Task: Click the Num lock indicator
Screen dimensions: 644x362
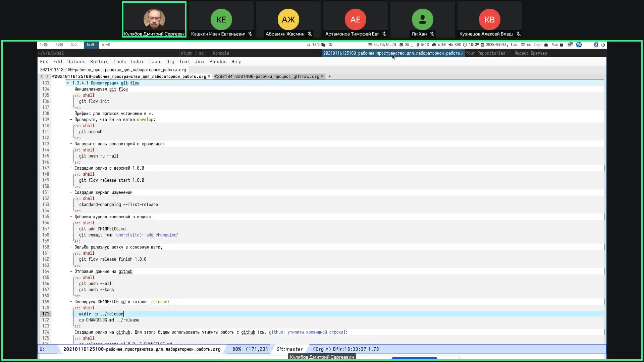Action: coord(557,45)
